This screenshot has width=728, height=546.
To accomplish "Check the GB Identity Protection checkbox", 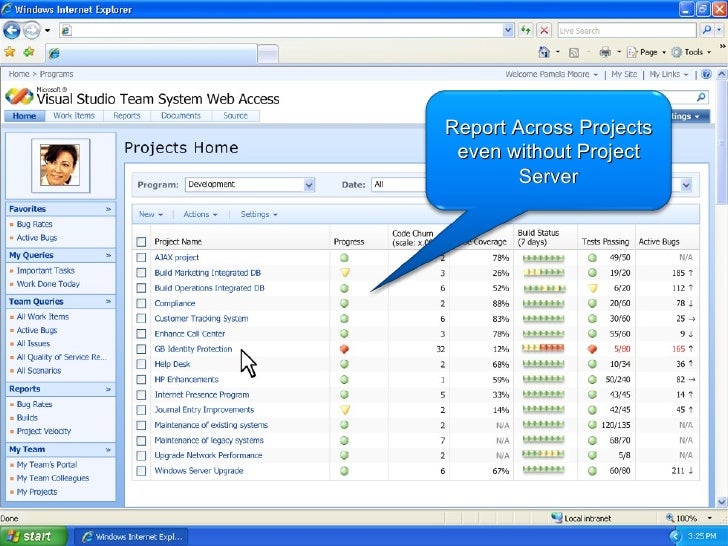I will coord(141,349).
